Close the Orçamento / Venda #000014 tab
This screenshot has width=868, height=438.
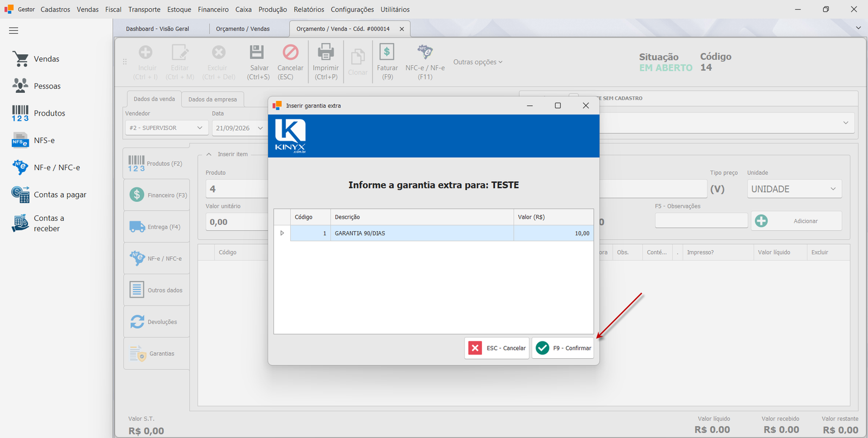402,29
